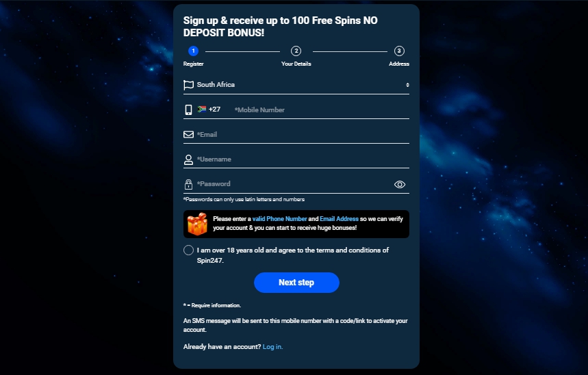The image size is (588, 375).
Task: Open the +27 dialing code selector
Action: 209,109
